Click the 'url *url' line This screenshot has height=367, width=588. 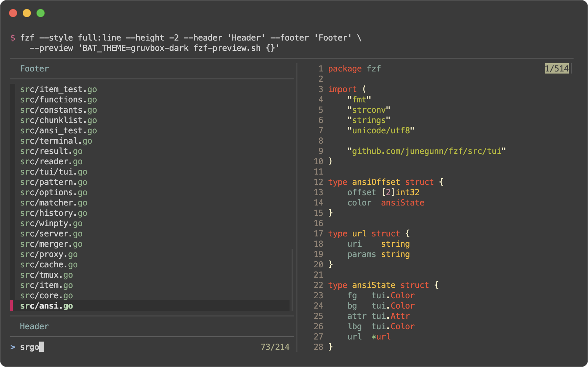pos(369,337)
